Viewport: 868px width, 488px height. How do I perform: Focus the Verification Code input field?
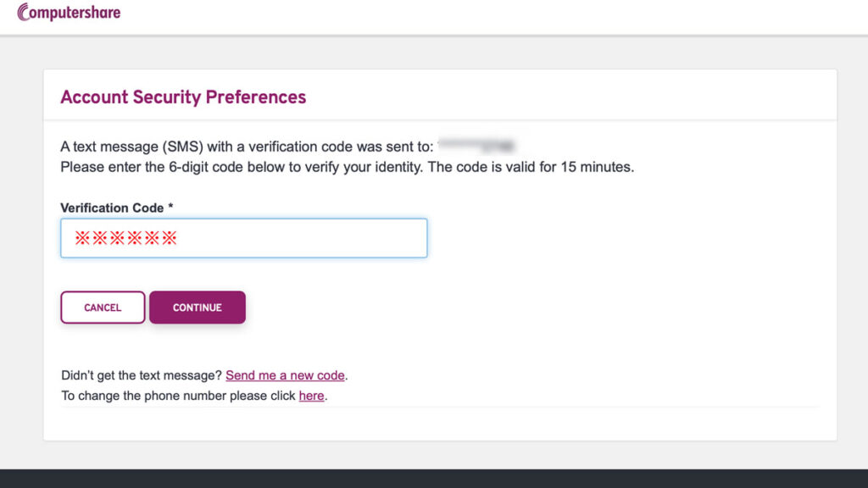(x=243, y=238)
